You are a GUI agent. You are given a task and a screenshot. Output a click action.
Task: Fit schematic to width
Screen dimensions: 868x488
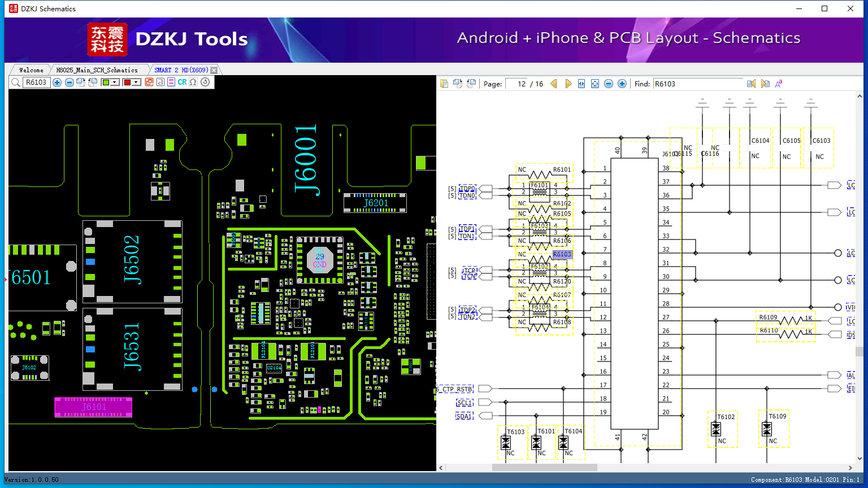click(x=581, y=84)
